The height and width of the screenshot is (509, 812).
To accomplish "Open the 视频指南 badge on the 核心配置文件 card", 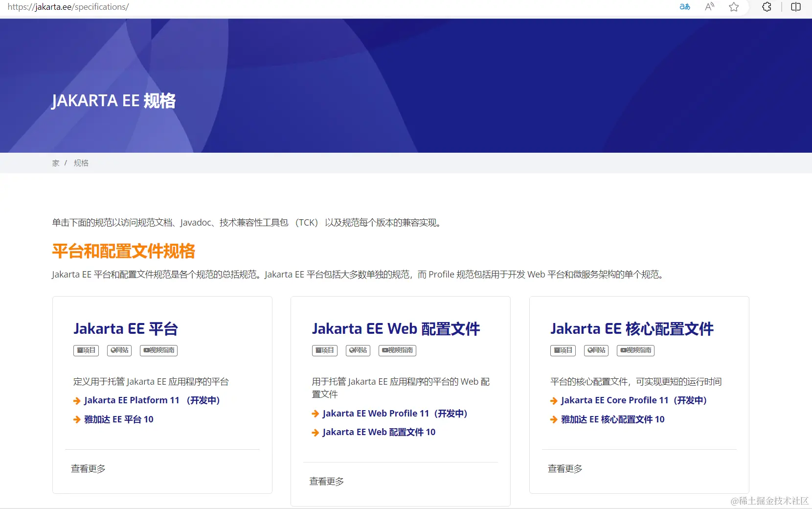I will [635, 350].
